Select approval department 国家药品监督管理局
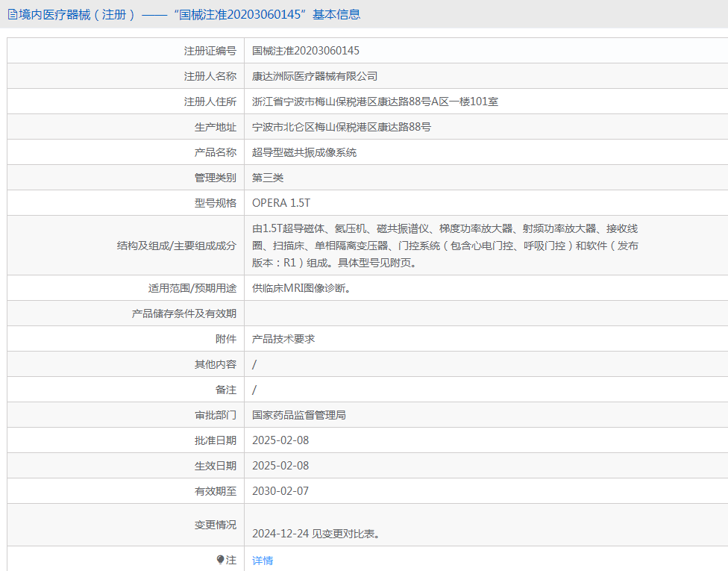The width and height of the screenshot is (728, 571). (x=299, y=415)
